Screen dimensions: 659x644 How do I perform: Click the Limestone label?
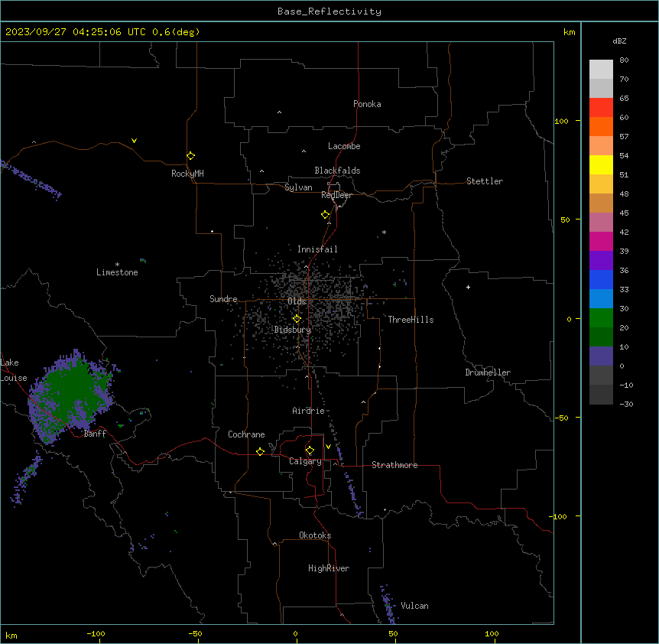117,272
